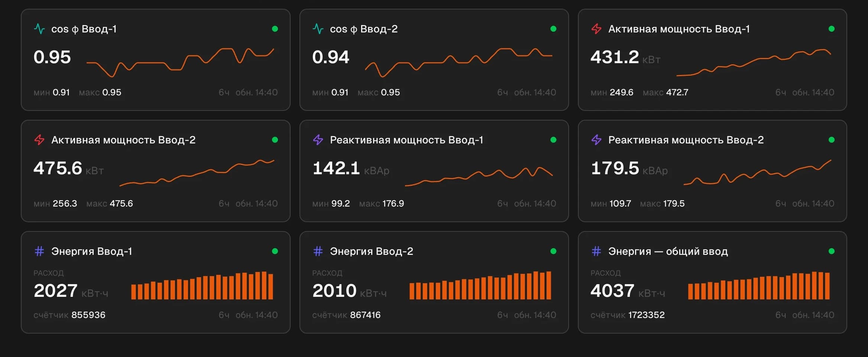Image resolution: width=868 pixels, height=357 pixels.
Task: Click the counter reading 855936
Action: (88, 315)
